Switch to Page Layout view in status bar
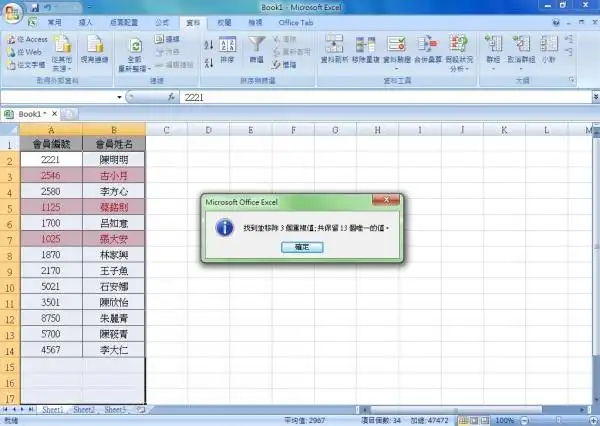Viewport: 600px width, 426px height. click(x=474, y=421)
